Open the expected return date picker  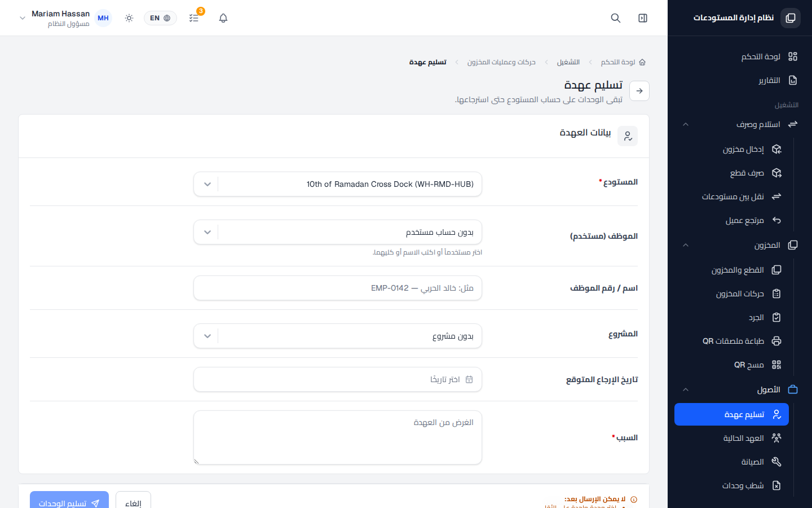pyautogui.click(x=338, y=379)
